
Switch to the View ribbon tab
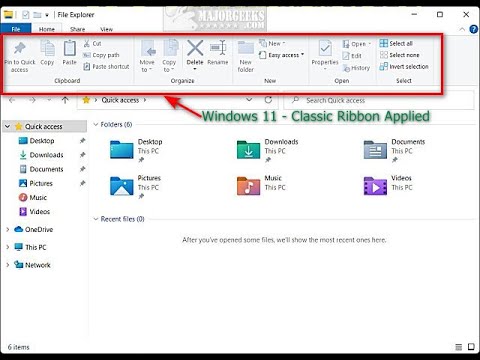[x=106, y=29]
